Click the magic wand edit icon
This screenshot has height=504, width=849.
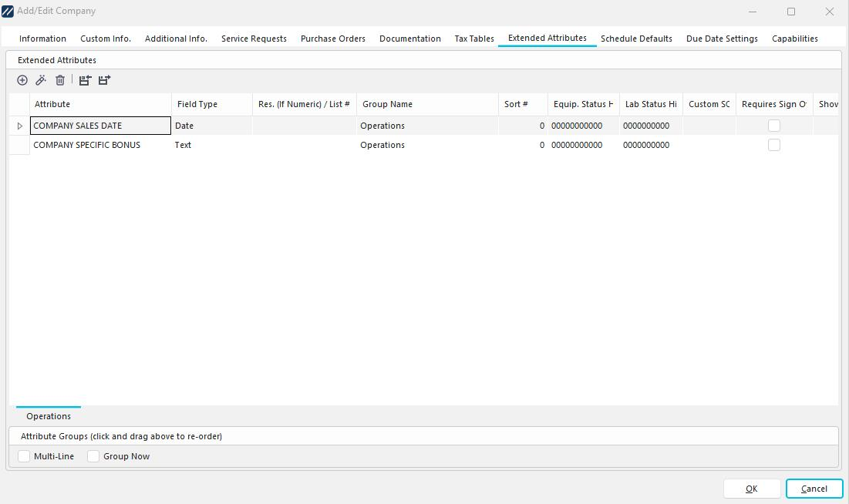(41, 80)
